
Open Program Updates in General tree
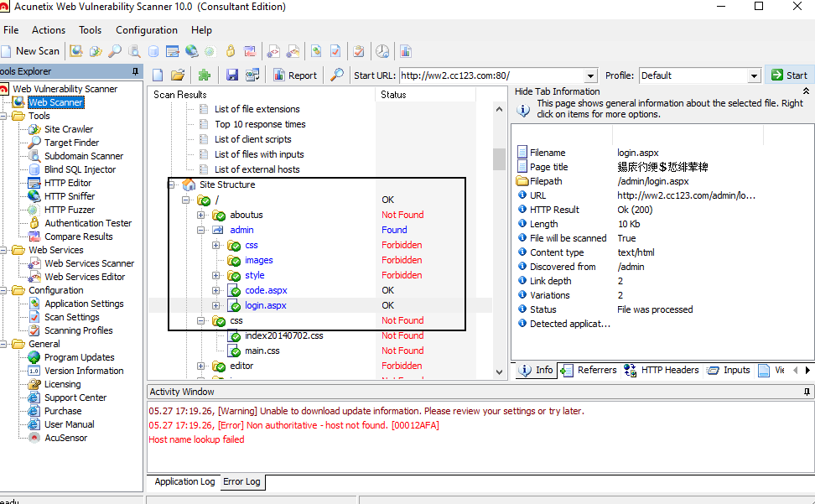pyautogui.click(x=80, y=357)
